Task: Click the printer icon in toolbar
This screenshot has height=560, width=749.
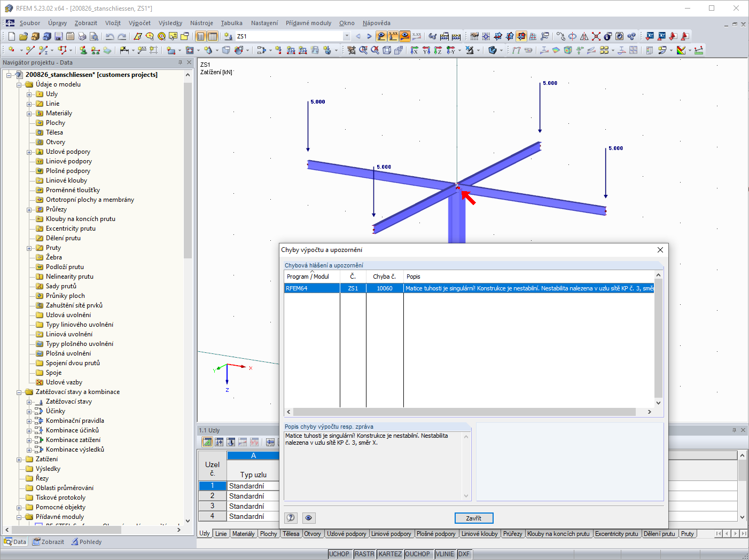Action: [x=82, y=36]
